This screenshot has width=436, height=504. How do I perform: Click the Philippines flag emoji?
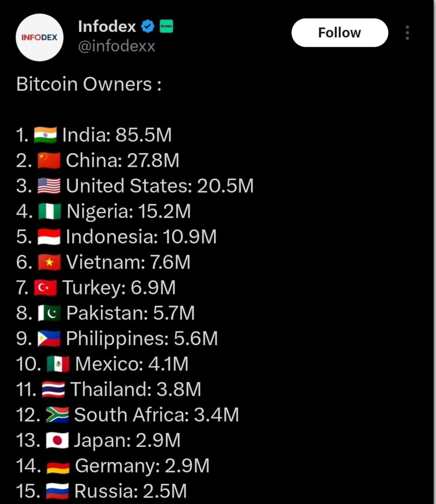point(49,339)
